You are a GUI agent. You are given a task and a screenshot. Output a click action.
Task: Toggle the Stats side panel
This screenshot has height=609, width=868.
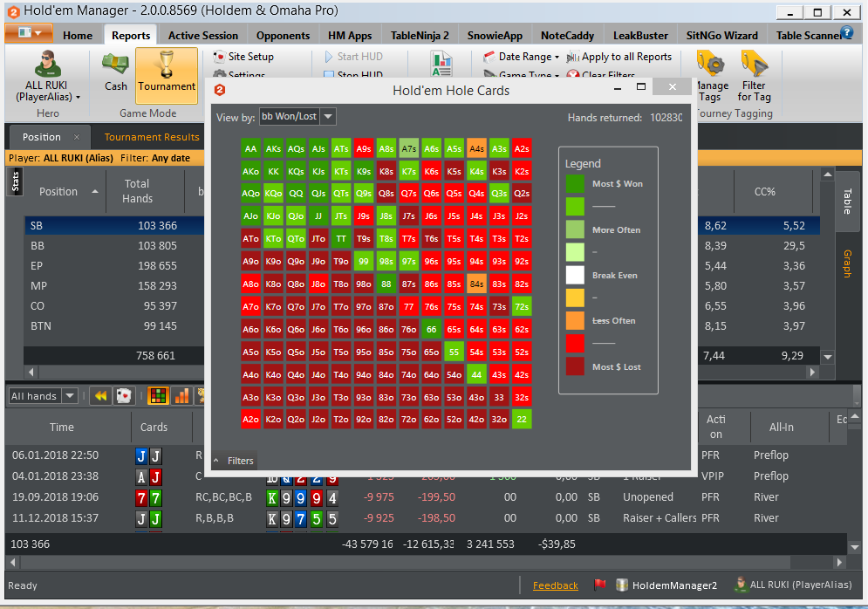coord(16,181)
